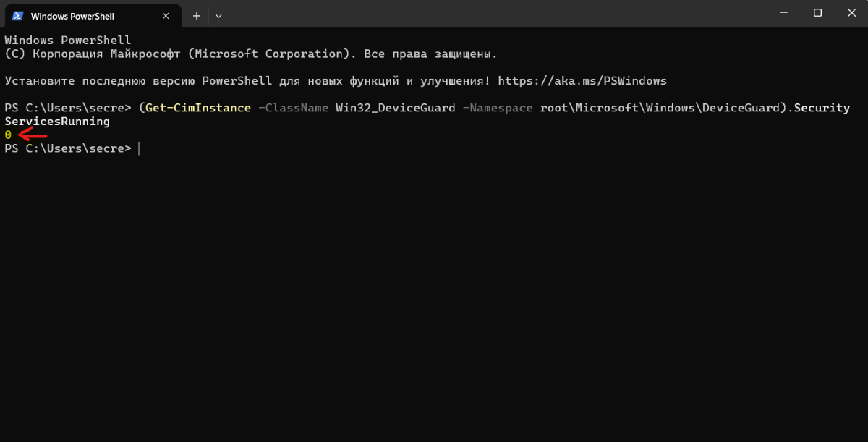Minimize the terminal window
Screen dimensions: 868x442
coord(785,13)
